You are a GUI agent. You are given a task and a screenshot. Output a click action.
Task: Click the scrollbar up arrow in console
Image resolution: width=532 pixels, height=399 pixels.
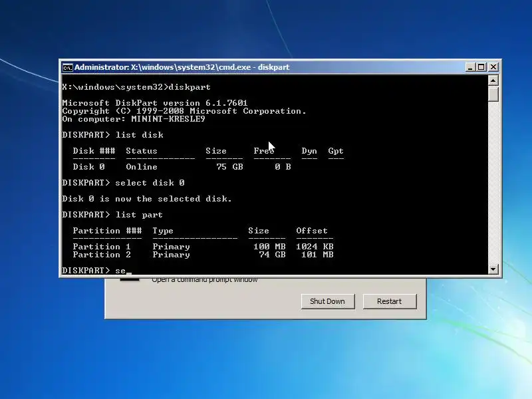[x=493, y=80]
